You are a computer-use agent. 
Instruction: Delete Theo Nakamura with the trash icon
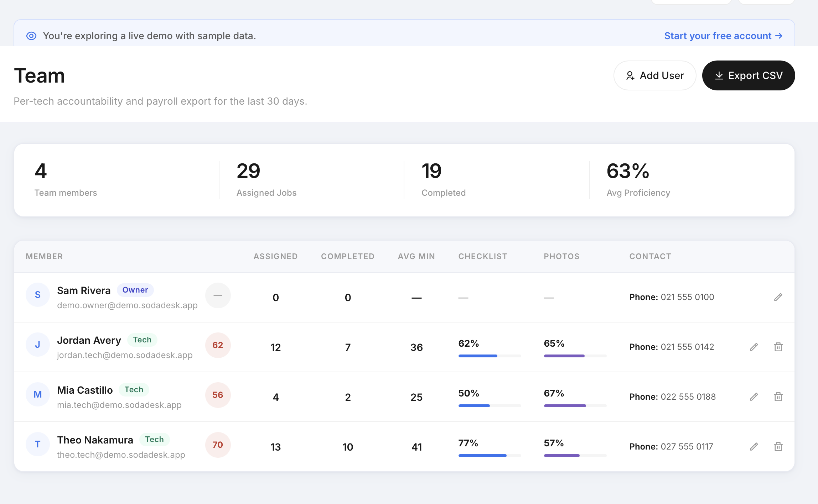coord(778,447)
